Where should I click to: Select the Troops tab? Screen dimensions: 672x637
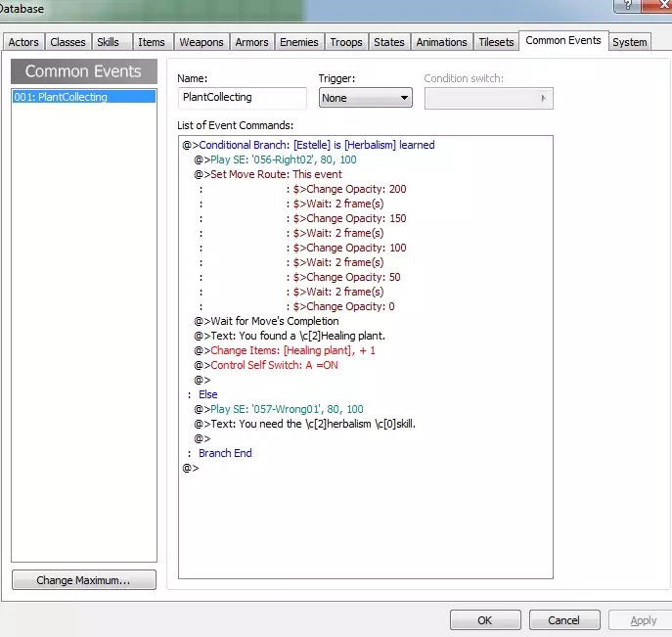pyautogui.click(x=346, y=42)
